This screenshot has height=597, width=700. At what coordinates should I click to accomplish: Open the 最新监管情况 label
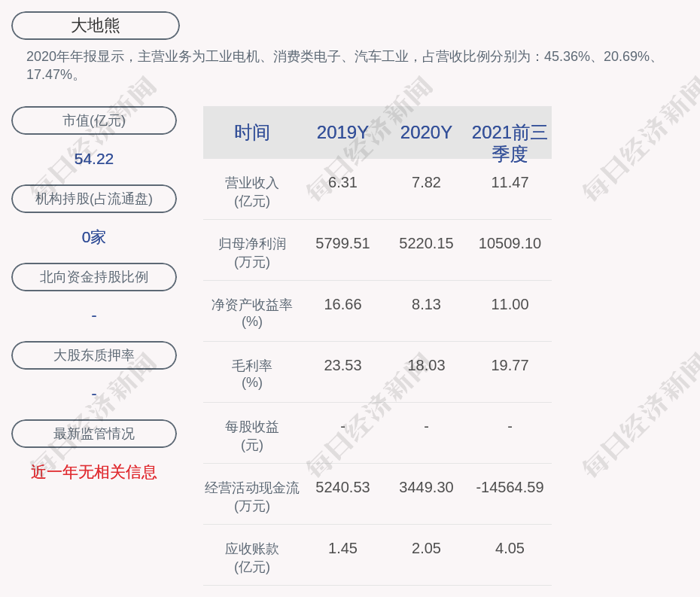(x=94, y=434)
